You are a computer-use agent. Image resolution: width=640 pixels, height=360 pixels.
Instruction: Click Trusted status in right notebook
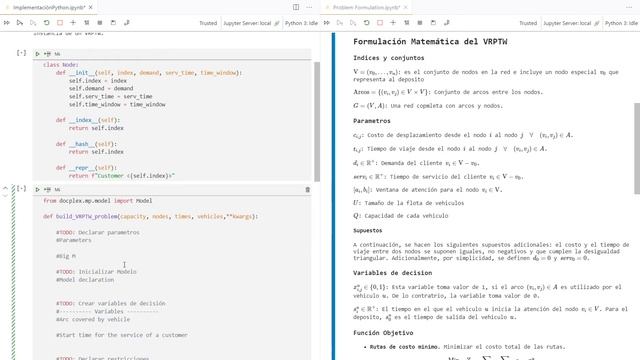[528, 23]
